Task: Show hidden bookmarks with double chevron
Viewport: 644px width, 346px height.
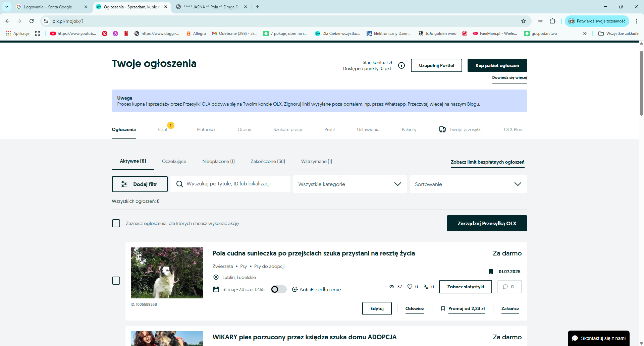Action: [585, 34]
